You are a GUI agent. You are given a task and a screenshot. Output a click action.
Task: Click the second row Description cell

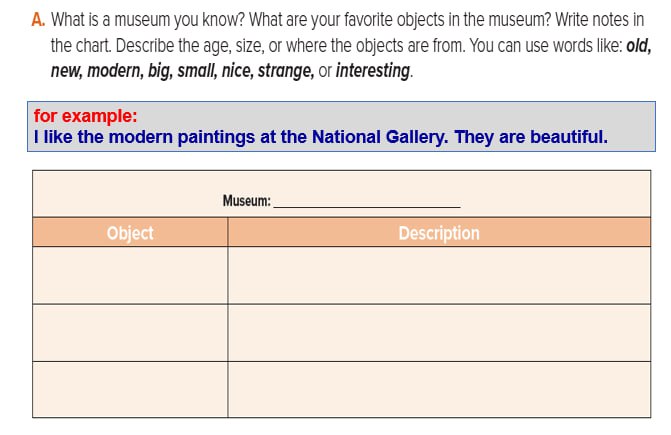click(x=439, y=332)
